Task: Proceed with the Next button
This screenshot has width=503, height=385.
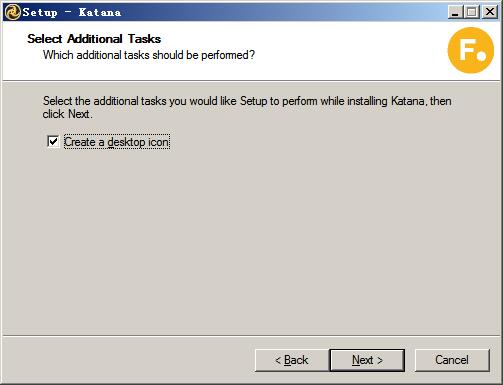Action: pyautogui.click(x=367, y=360)
